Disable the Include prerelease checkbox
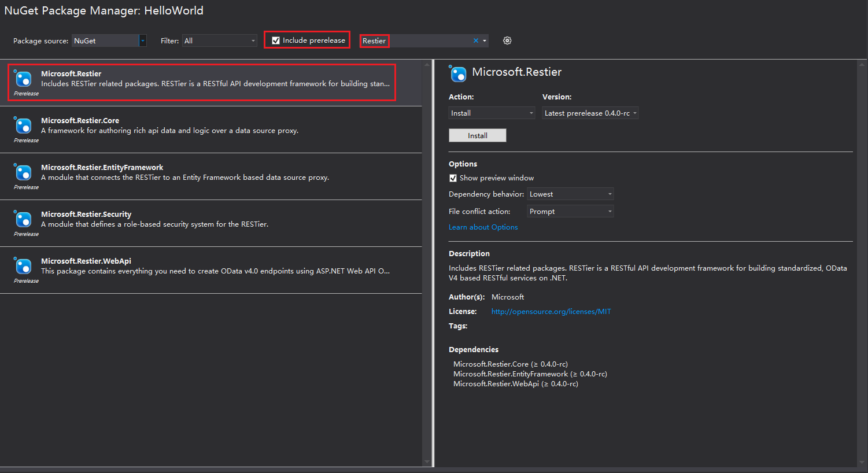Image resolution: width=868 pixels, height=473 pixels. tap(276, 40)
